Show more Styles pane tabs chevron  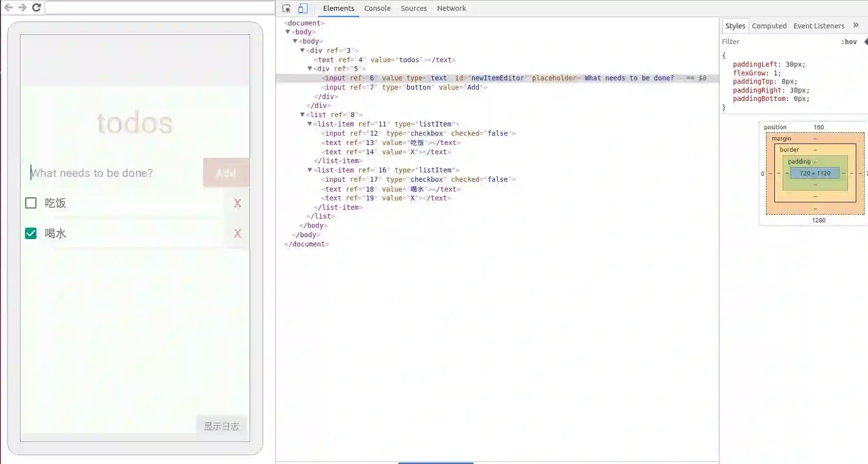click(x=856, y=25)
